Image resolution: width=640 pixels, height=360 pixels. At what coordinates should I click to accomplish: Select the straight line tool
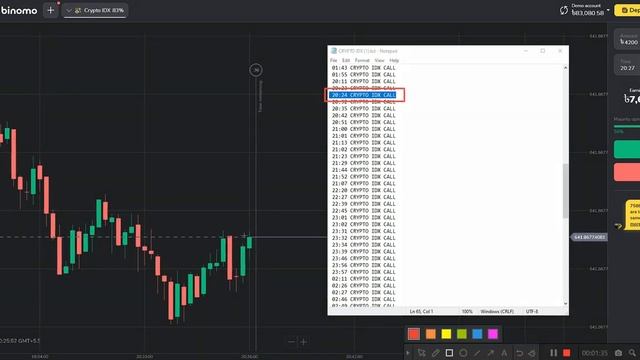[477, 353]
